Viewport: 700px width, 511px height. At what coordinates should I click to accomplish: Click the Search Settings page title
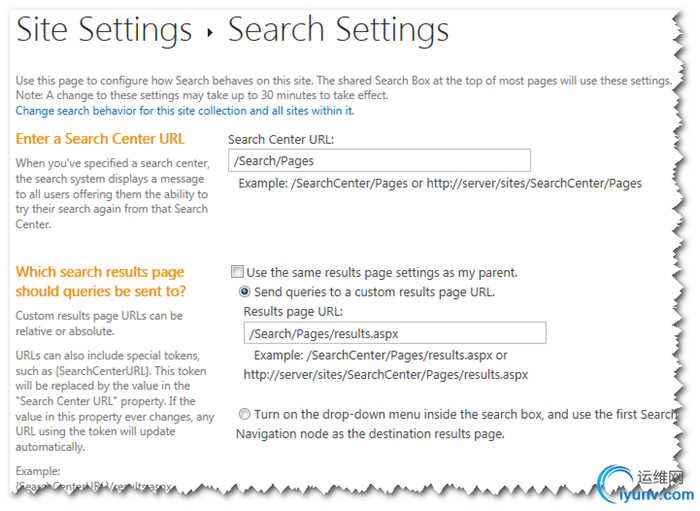click(339, 31)
